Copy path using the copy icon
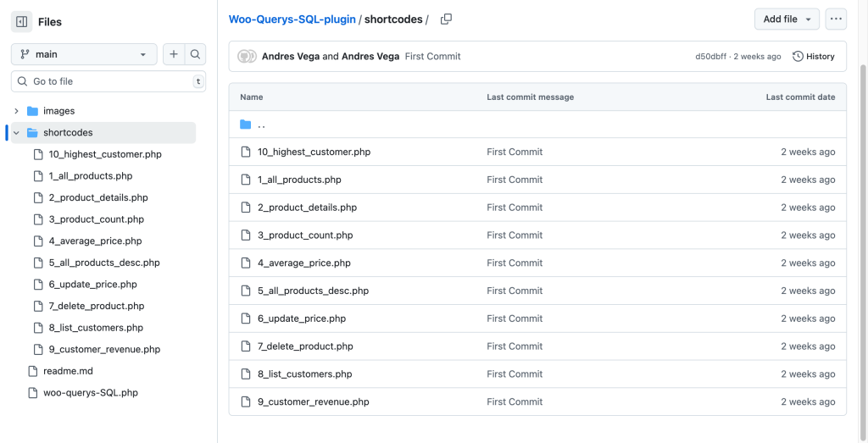This screenshot has height=443, width=868. (x=446, y=19)
